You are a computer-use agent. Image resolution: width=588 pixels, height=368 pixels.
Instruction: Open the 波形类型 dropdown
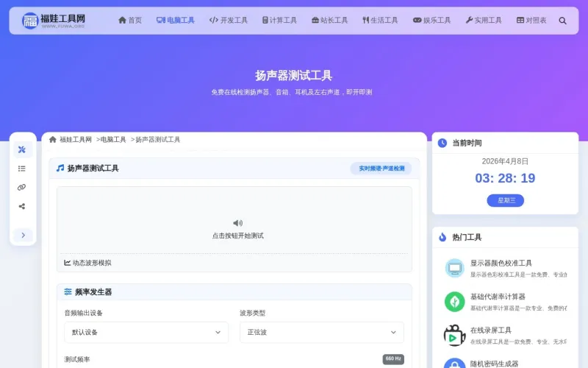coord(322,333)
